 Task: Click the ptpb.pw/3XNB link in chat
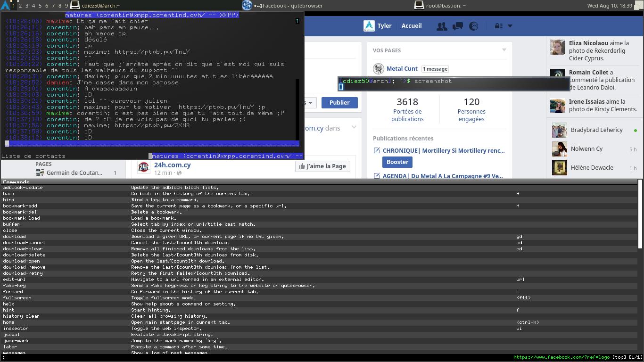tap(152, 125)
